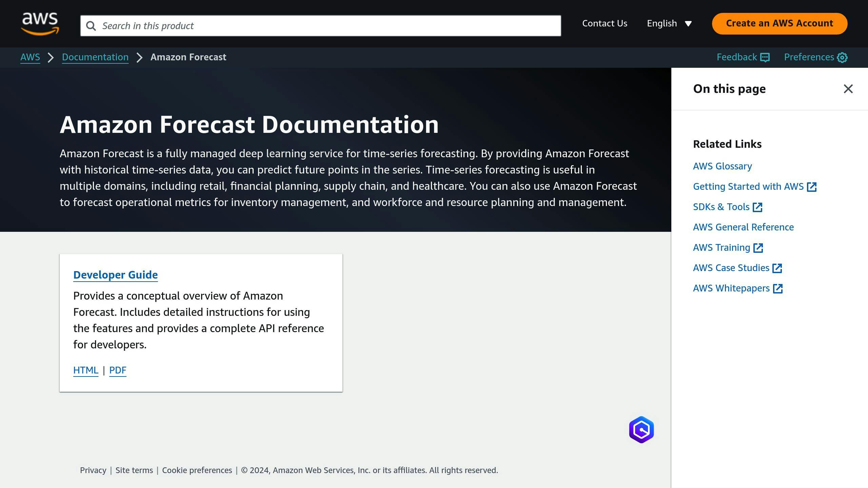
Task: Open AWS General Reference link
Action: click(744, 227)
